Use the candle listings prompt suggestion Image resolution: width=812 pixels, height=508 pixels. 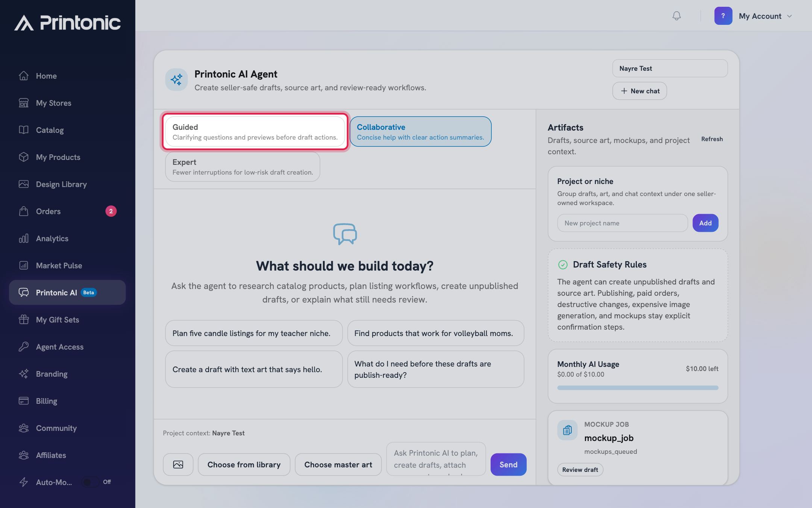pyautogui.click(x=254, y=333)
